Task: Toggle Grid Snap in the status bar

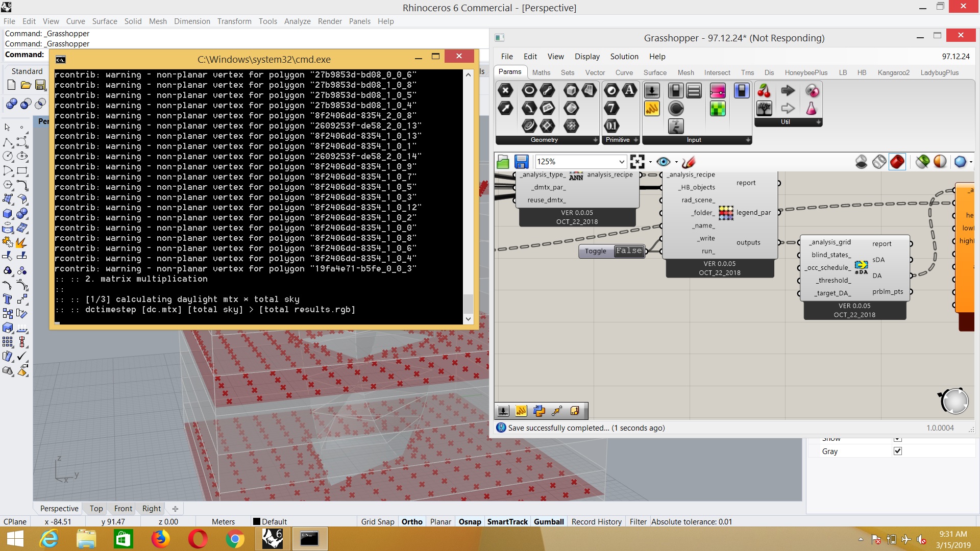Action: coord(378,521)
